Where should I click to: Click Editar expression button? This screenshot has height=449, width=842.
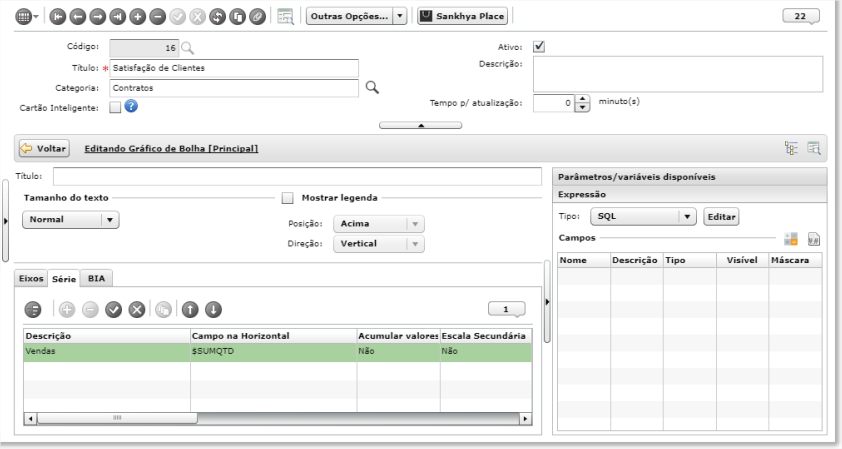click(x=721, y=216)
